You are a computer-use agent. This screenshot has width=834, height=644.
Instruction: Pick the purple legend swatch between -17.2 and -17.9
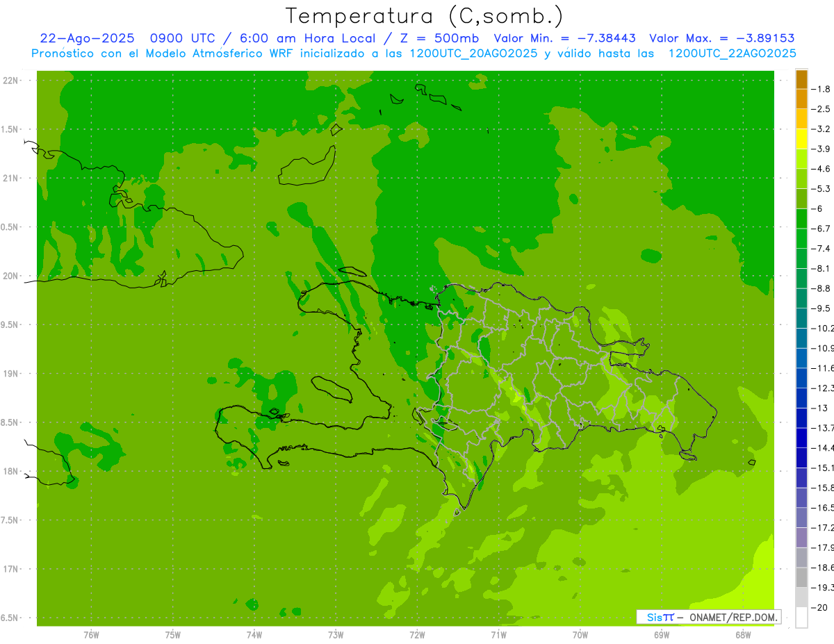(801, 538)
